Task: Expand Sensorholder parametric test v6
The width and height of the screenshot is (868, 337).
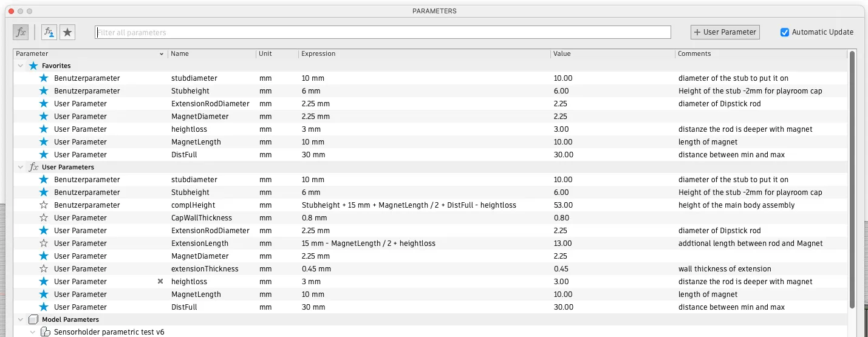Action: (x=33, y=332)
